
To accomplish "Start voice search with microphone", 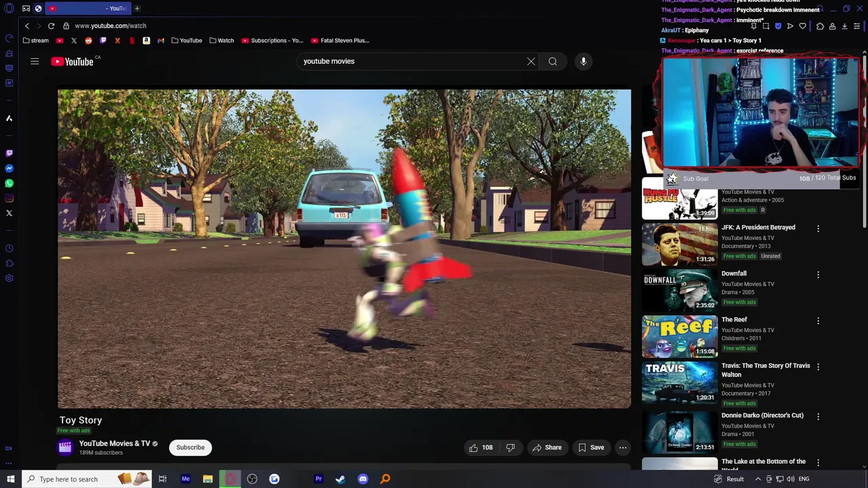I will pyautogui.click(x=583, y=62).
